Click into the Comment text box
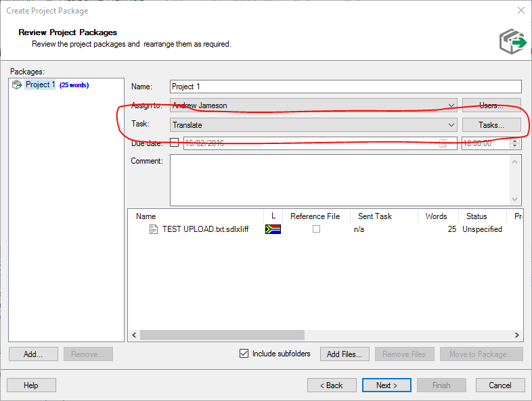 [341, 180]
